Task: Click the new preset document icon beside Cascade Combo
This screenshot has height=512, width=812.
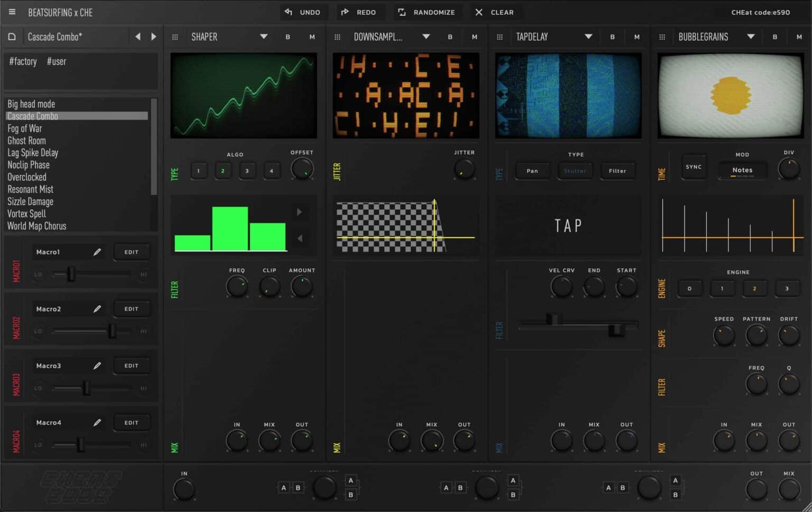Action: point(12,36)
